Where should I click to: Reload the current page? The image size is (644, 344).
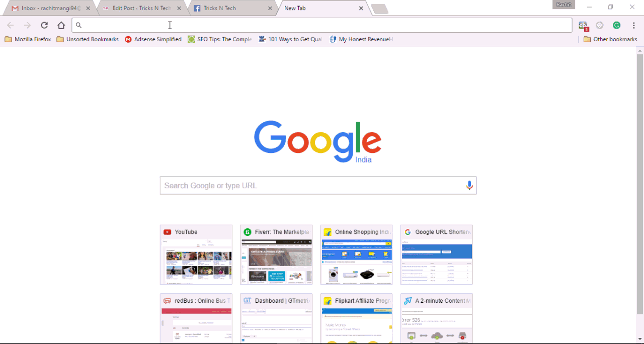44,25
